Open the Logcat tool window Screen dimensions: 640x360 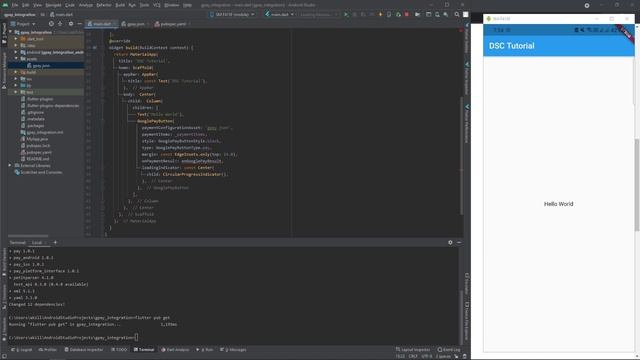click(22, 350)
